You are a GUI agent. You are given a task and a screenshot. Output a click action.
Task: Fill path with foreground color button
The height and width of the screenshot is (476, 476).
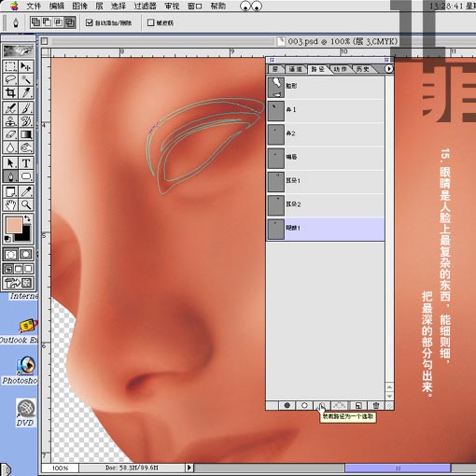click(287, 405)
